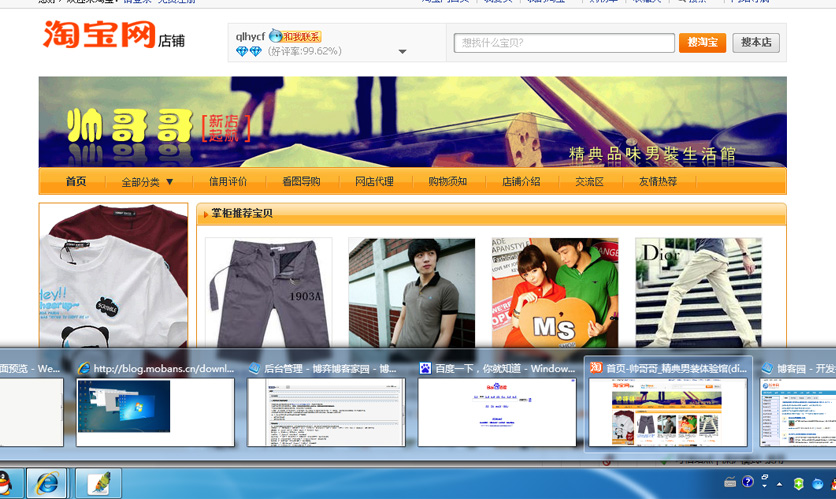
Task: Click the 搜淘宝 search button
Action: [x=702, y=43]
